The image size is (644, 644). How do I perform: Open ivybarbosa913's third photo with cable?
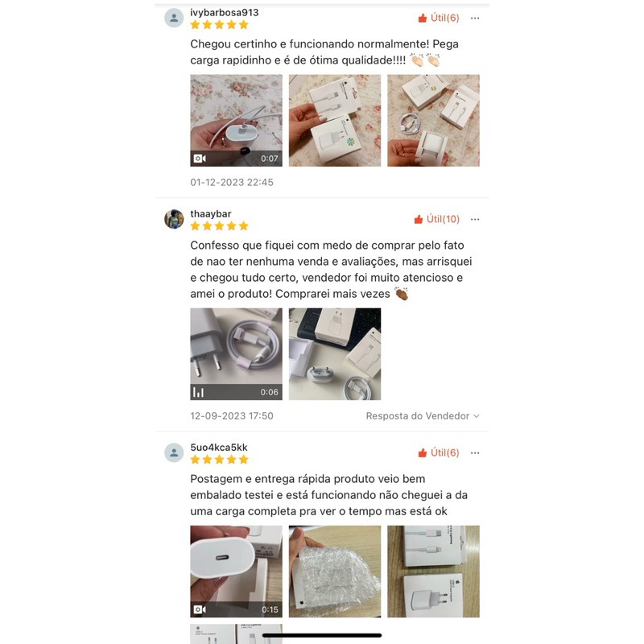pos(433,120)
